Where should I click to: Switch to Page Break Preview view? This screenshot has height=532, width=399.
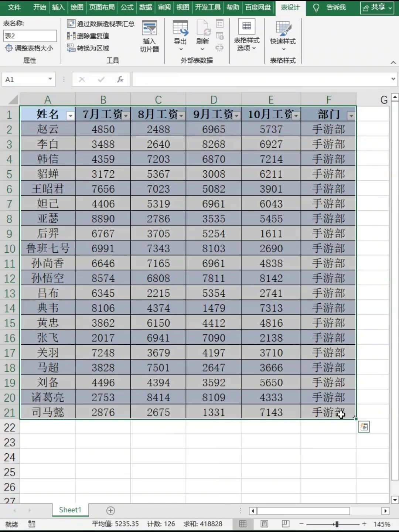click(286, 524)
